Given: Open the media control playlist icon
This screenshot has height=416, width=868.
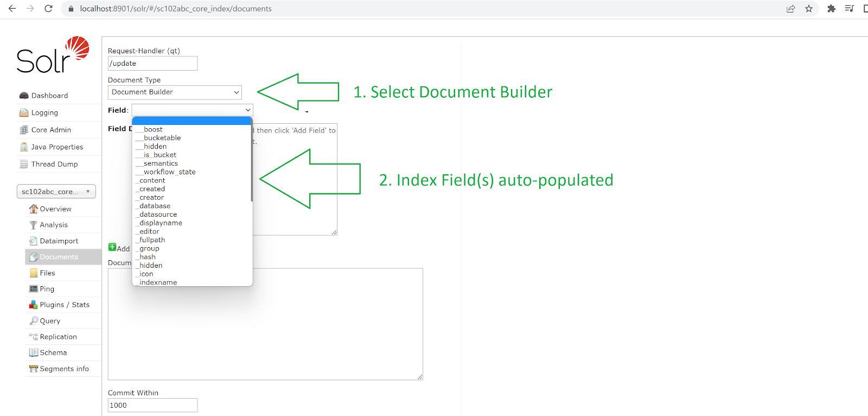Looking at the screenshot, I should (x=850, y=9).
